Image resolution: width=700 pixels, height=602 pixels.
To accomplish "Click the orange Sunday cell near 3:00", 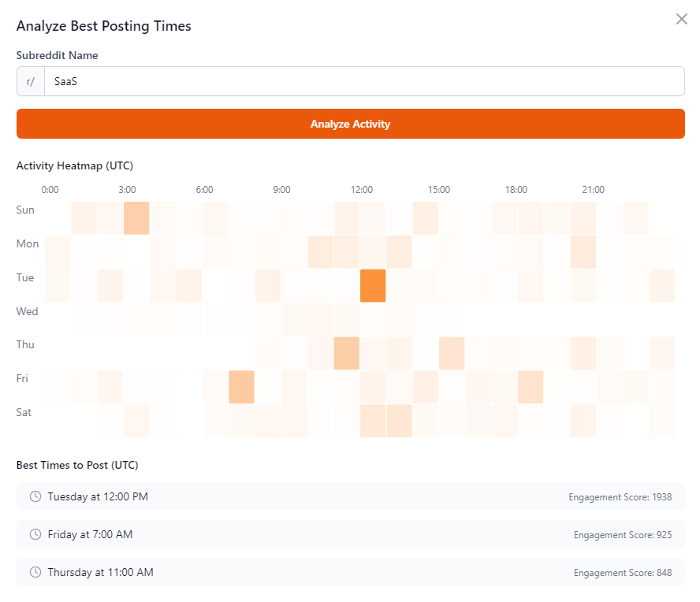I will coord(136,217).
